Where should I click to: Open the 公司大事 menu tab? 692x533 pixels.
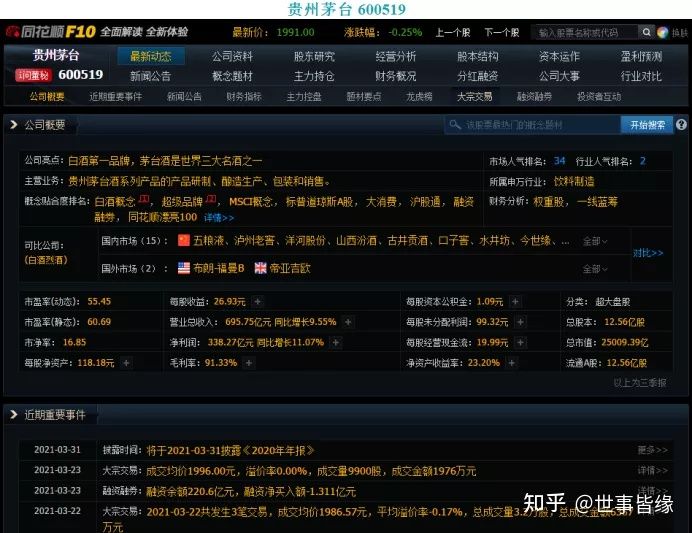[x=559, y=76]
